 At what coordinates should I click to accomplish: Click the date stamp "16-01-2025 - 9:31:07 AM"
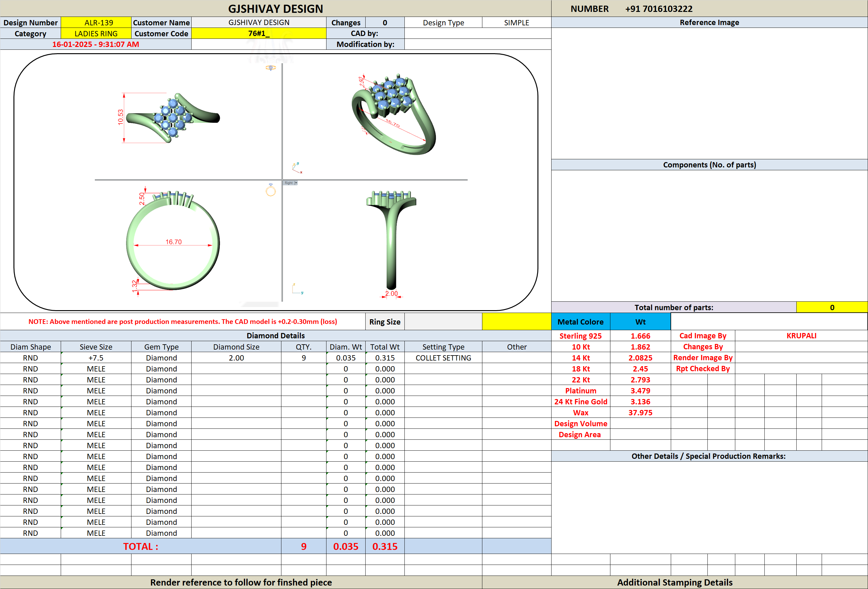pyautogui.click(x=95, y=44)
